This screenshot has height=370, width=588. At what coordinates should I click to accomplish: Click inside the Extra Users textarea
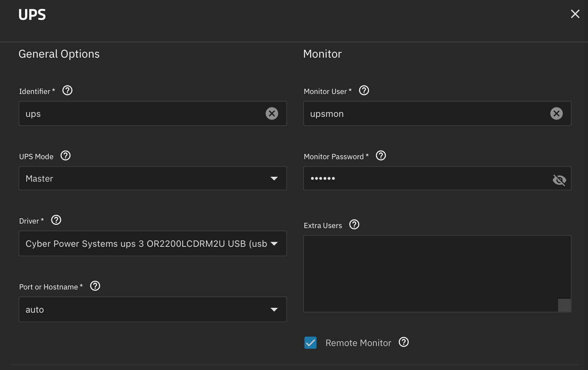pos(437,274)
